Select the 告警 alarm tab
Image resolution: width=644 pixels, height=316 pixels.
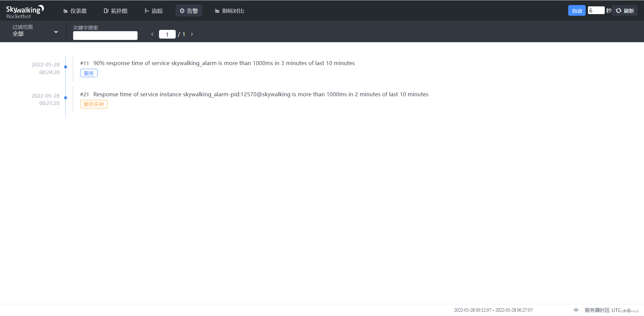tap(189, 11)
